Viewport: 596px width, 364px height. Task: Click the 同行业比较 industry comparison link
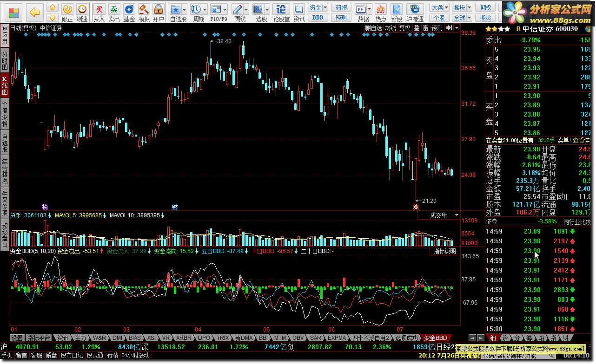point(577,222)
